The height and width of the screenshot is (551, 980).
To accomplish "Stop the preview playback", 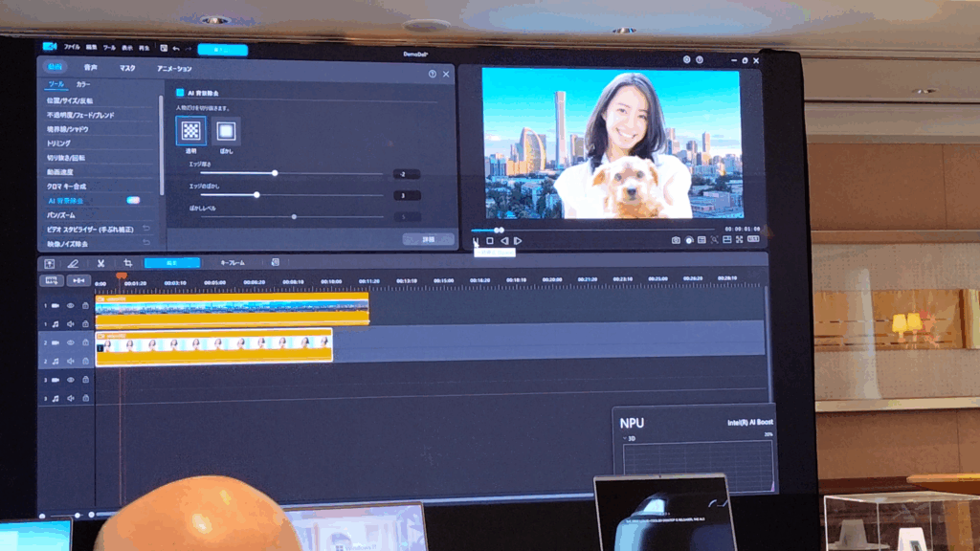I will coord(490,240).
